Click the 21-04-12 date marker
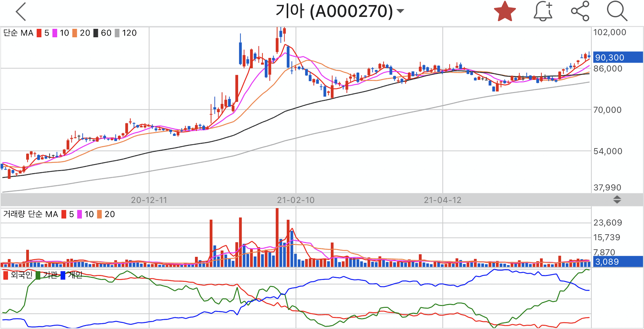Viewport: 644px width, 329px height. (442, 200)
